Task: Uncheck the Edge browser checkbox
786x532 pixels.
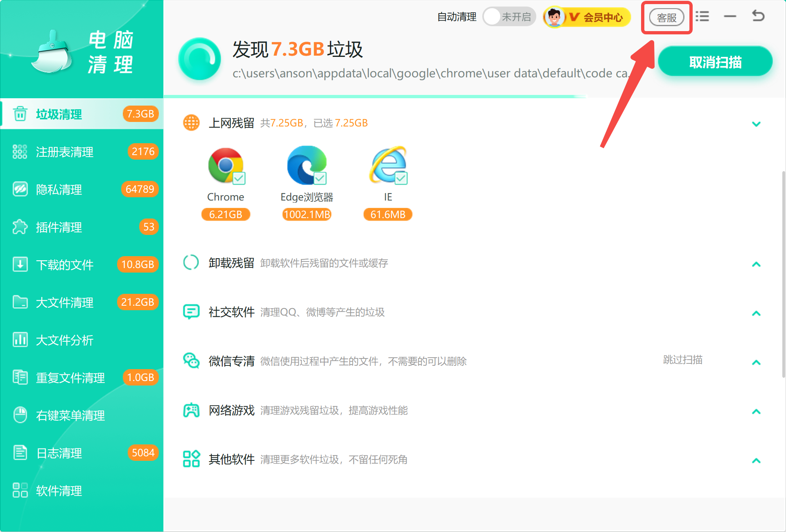Action: pos(320,178)
